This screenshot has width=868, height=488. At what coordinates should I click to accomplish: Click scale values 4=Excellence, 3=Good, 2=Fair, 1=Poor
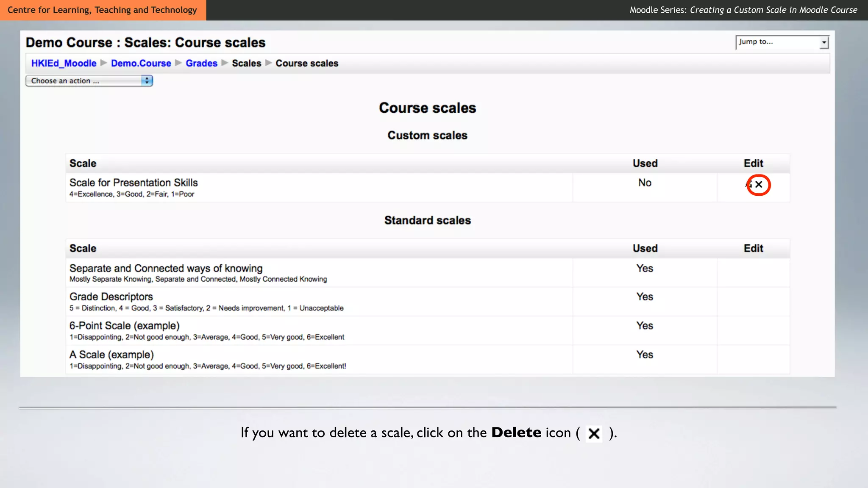coord(132,194)
